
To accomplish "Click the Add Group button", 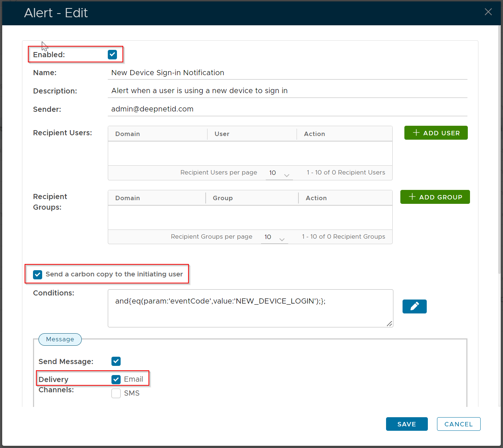I will 435,197.
